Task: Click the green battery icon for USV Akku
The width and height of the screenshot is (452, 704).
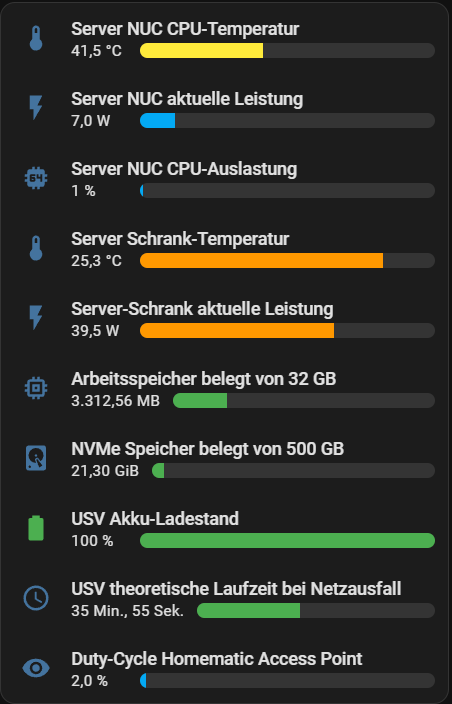Action: pyautogui.click(x=36, y=528)
